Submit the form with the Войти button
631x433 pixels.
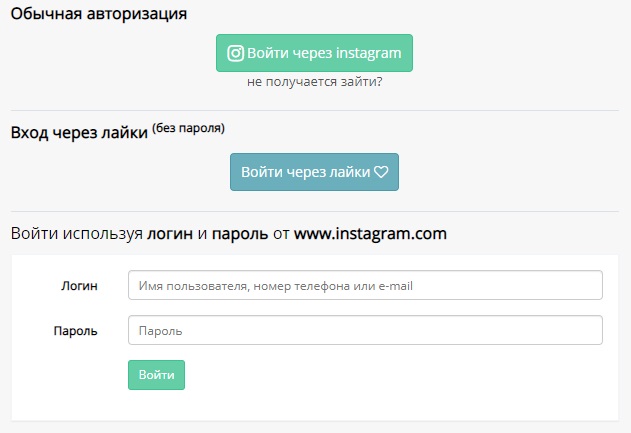point(157,375)
